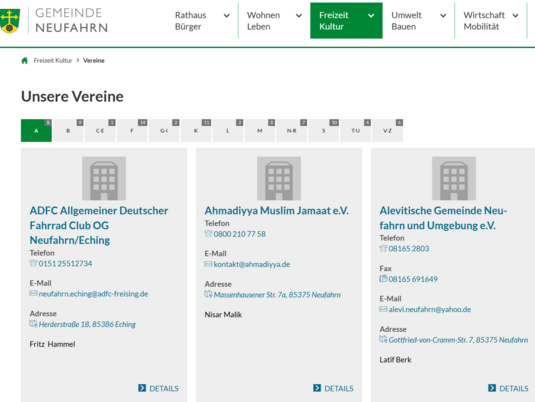Select the letter B filter tab

(x=68, y=130)
